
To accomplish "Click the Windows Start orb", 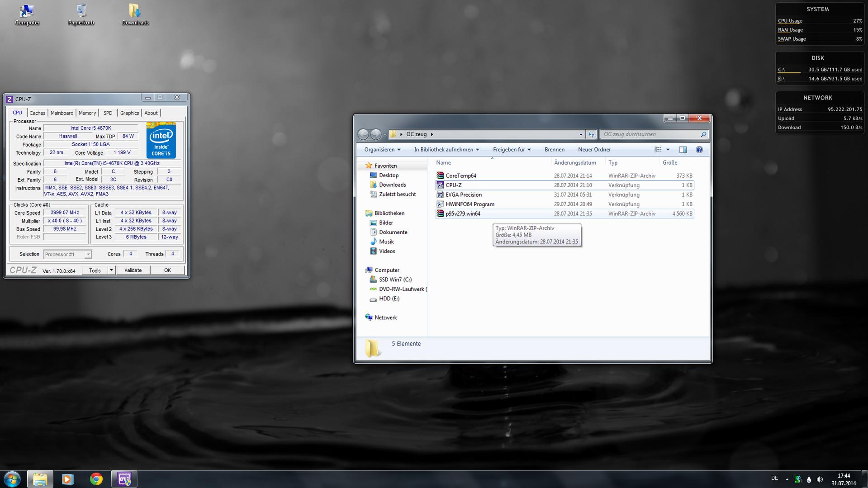I will tap(12, 479).
